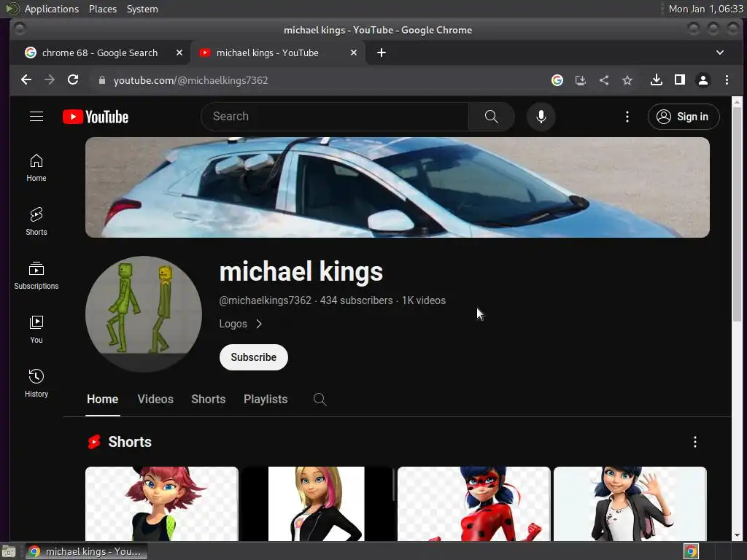Bookmark this page with the star
Image resolution: width=747 pixels, height=560 pixels.
point(627,80)
